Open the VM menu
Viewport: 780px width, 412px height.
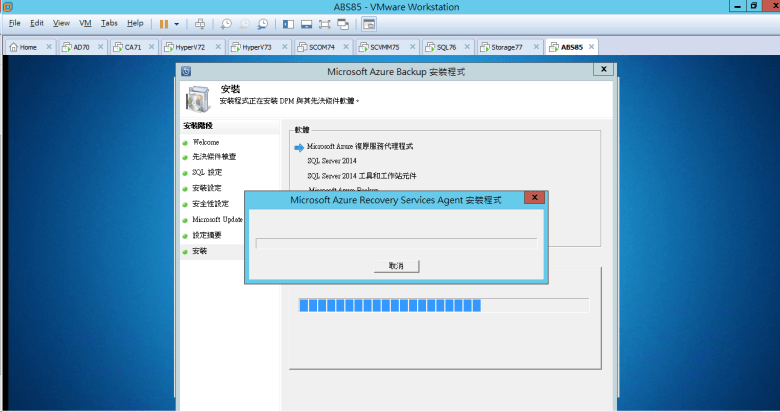click(85, 23)
